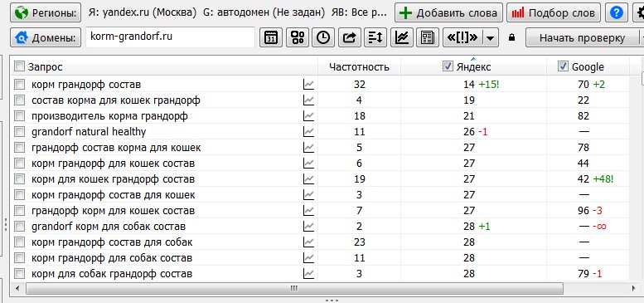The image size is (644, 303).
Task: Click the region text Я: yandex.ru (Москва)
Action: (142, 12)
